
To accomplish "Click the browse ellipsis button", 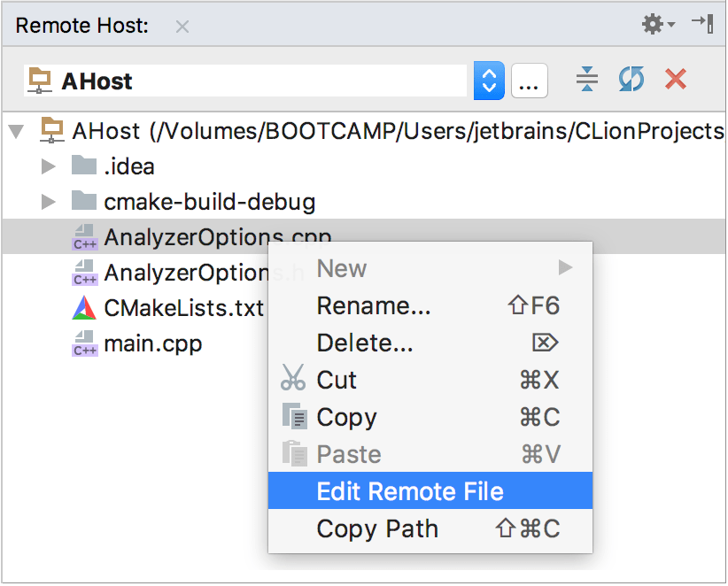I will tap(530, 80).
